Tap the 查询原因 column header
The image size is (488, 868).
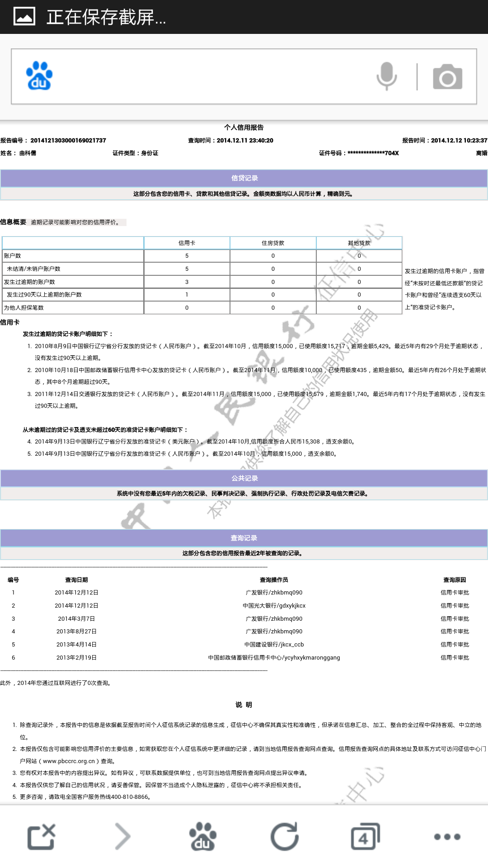click(x=455, y=580)
